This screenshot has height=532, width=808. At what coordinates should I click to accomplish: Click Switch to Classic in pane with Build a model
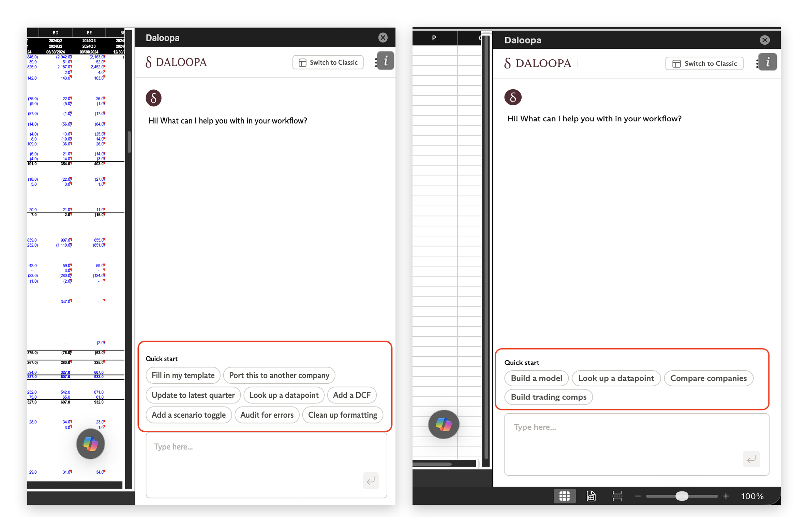[704, 63]
